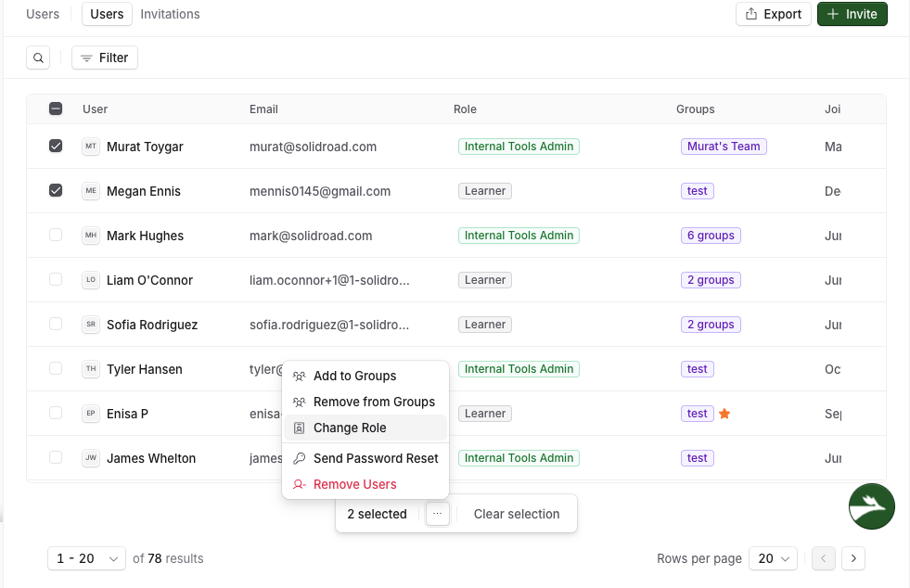The image size is (910, 588).
Task: Select Mark Hughes's row checkbox
Action: (x=56, y=235)
